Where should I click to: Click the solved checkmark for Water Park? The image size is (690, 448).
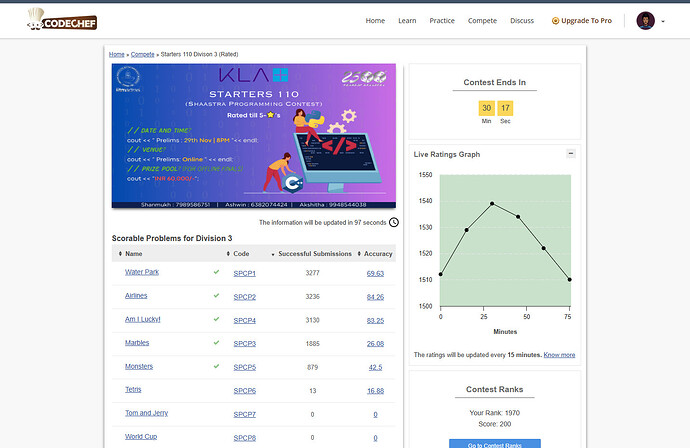pos(216,272)
